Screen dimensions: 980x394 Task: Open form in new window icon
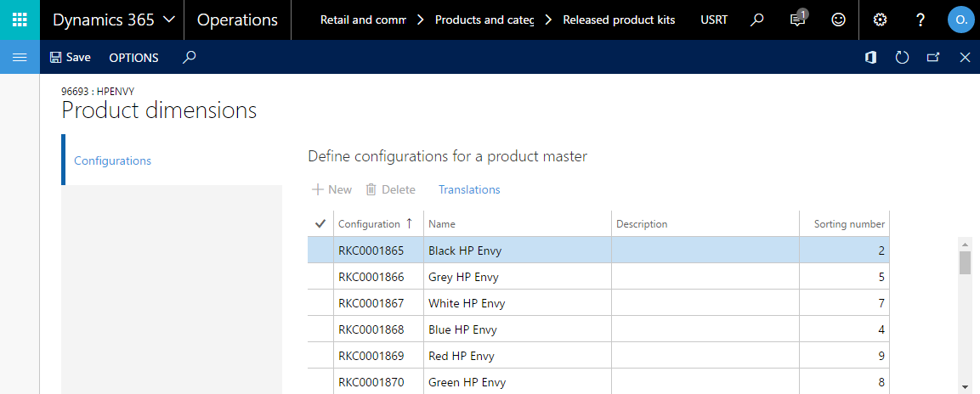coord(933,58)
